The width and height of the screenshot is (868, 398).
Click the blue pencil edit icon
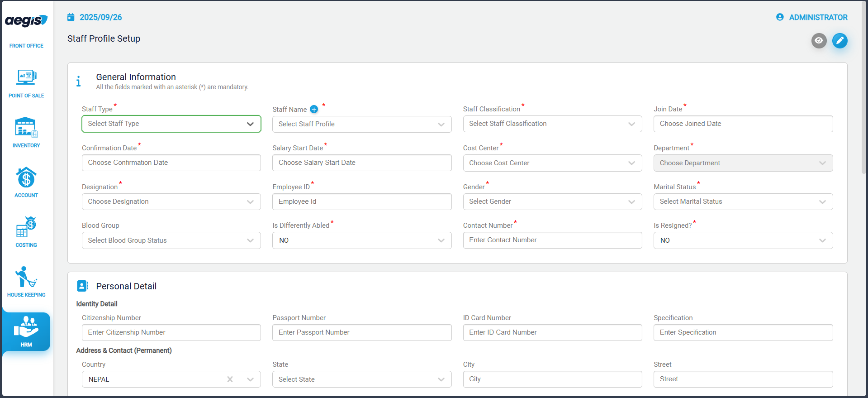(x=840, y=41)
